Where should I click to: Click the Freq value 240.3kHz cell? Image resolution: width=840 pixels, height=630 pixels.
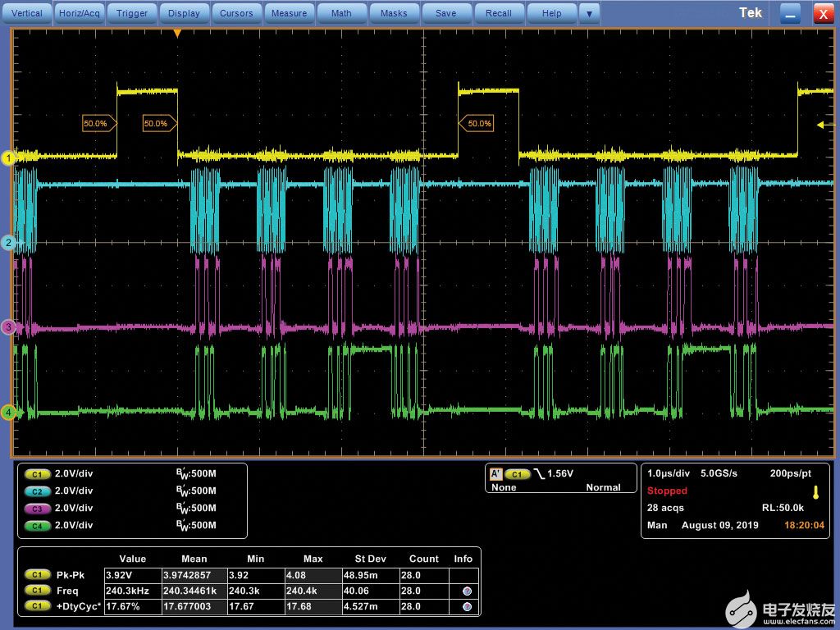pos(133,591)
